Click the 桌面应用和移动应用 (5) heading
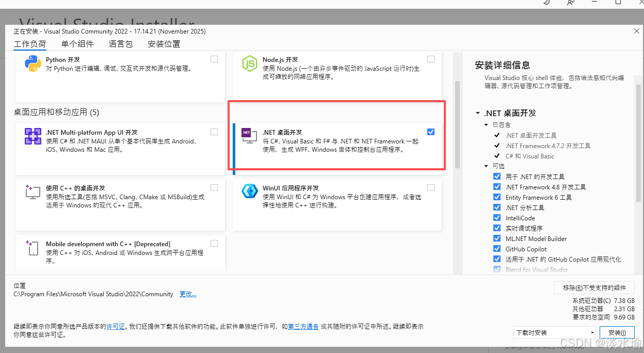 click(56, 112)
